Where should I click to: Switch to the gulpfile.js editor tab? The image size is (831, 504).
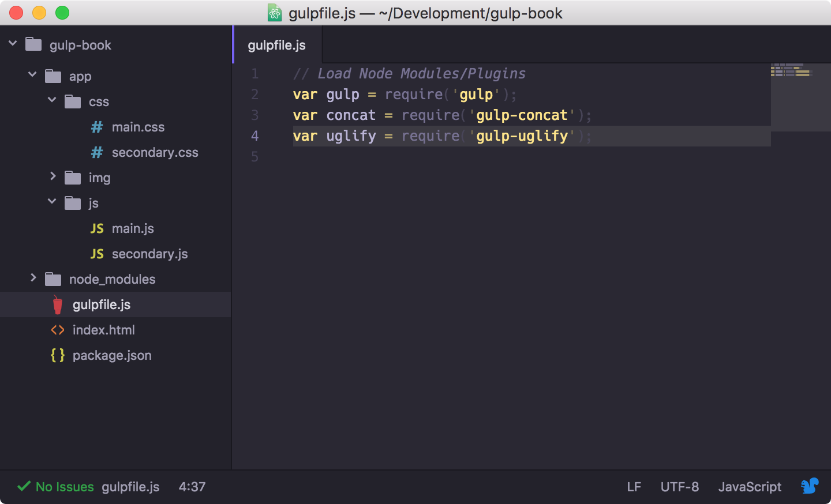click(277, 45)
